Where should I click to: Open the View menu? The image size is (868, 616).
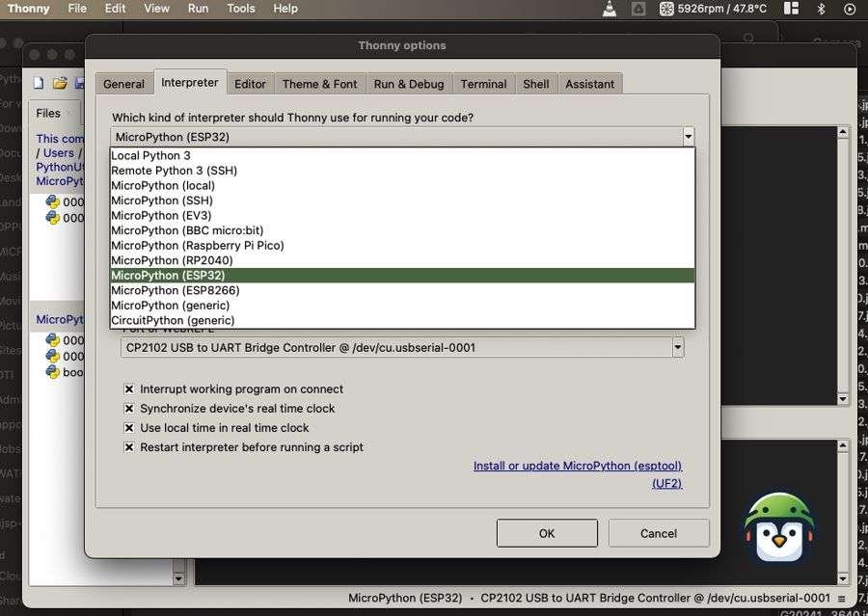pos(156,9)
